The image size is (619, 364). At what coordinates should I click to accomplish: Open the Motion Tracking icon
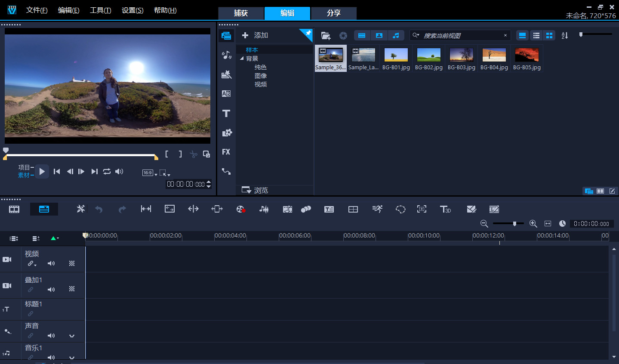[x=306, y=209]
